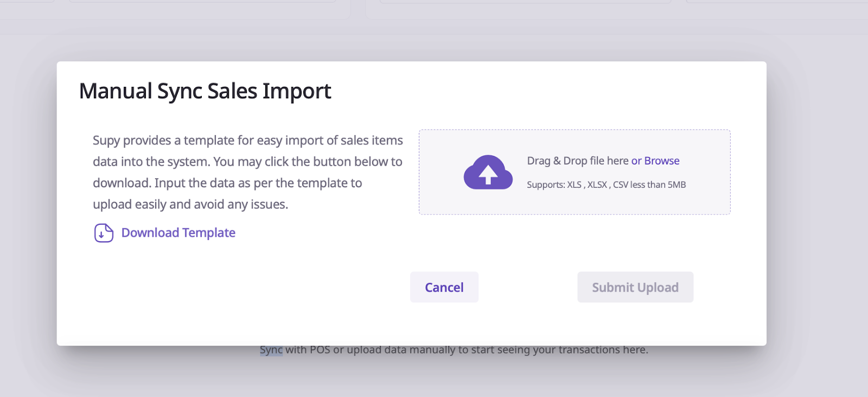
Task: Click the 'data into the system' description line
Action: [152, 162]
